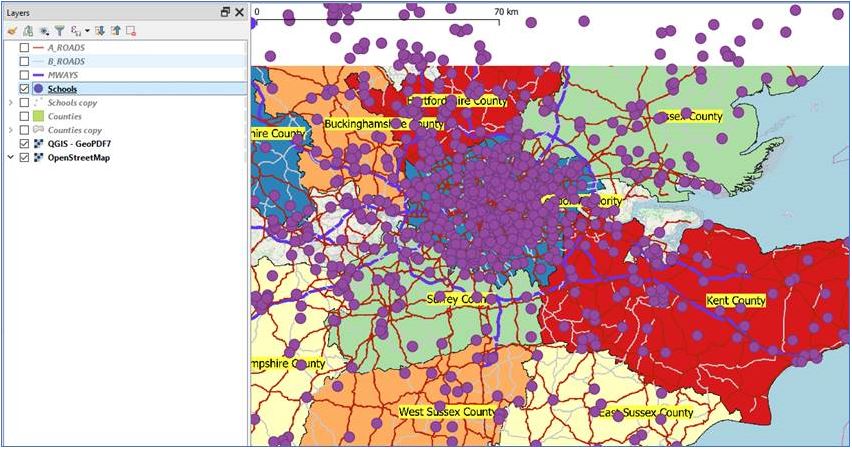Viewport: 852px width, 449px height.
Task: Click Manage Map Themes eye icon
Action: 42,31
